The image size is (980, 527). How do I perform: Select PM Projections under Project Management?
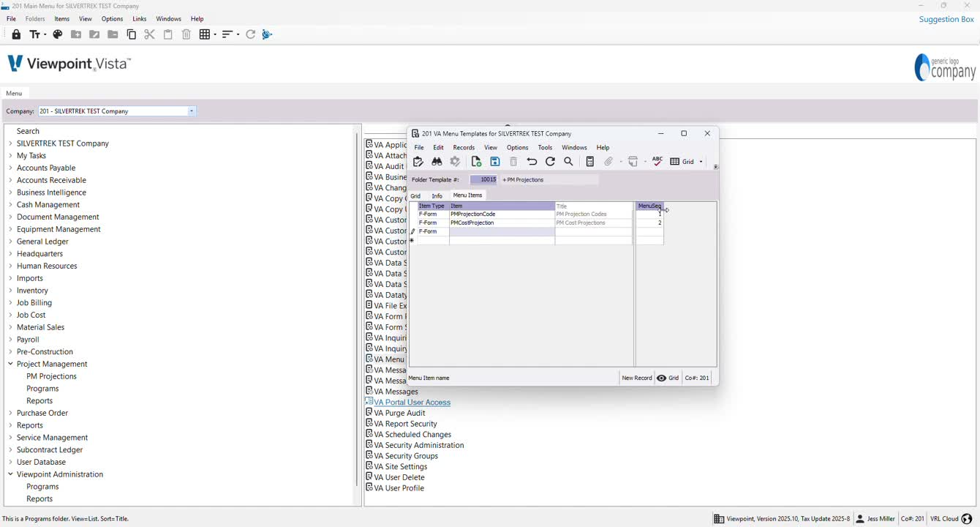pyautogui.click(x=51, y=376)
